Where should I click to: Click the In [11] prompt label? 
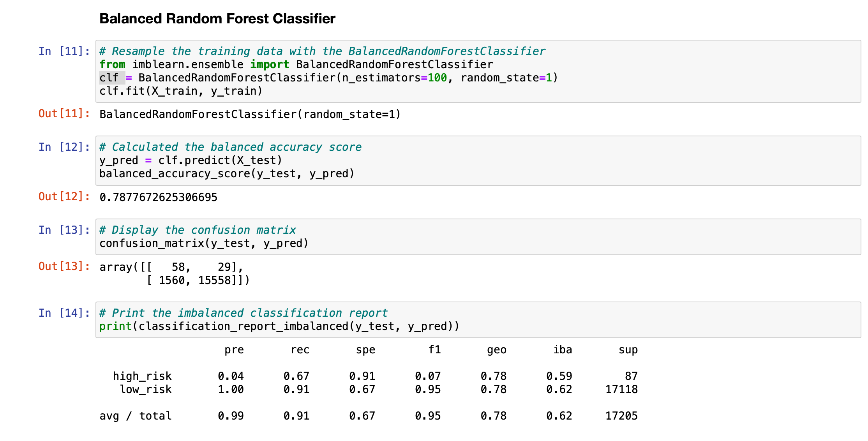[x=64, y=51]
